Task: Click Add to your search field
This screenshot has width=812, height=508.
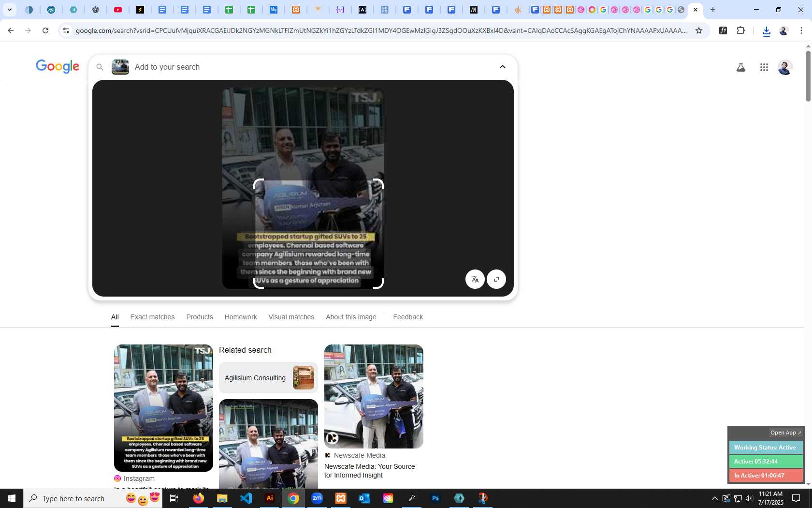Action: (x=309, y=67)
